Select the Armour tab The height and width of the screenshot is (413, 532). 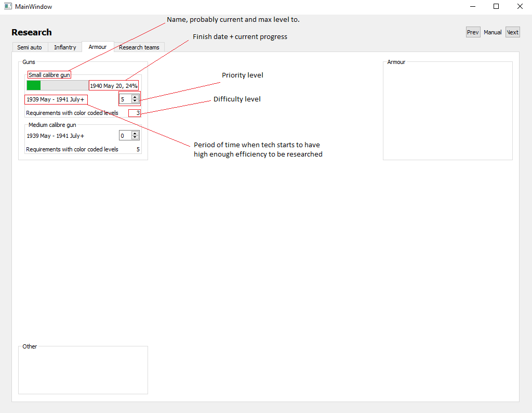tap(98, 47)
